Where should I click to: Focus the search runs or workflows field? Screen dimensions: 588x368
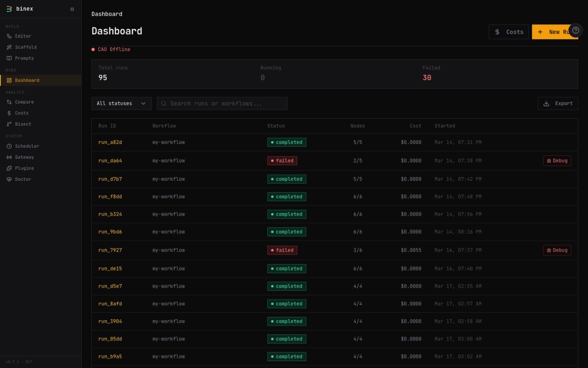pyautogui.click(x=222, y=103)
